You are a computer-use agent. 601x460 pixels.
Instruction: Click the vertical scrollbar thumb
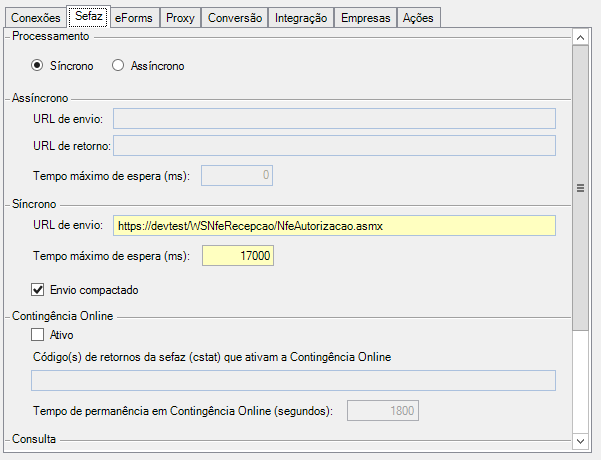tap(579, 187)
